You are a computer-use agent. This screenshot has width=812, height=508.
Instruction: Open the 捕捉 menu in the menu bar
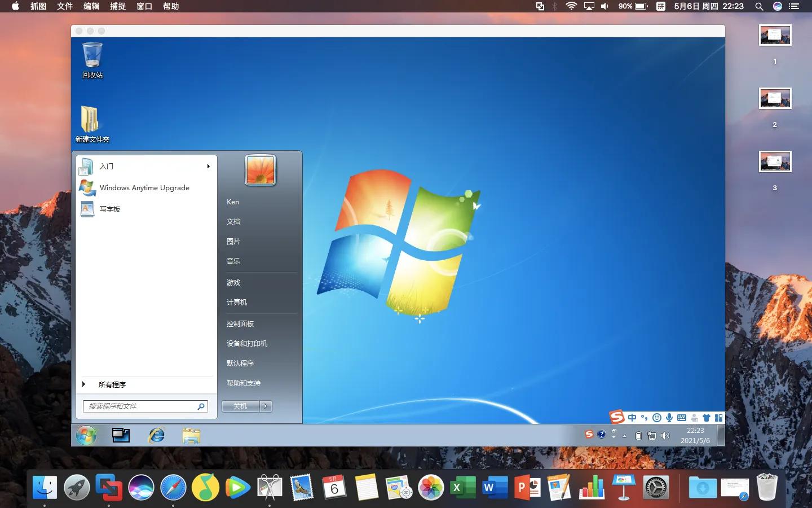pyautogui.click(x=118, y=6)
